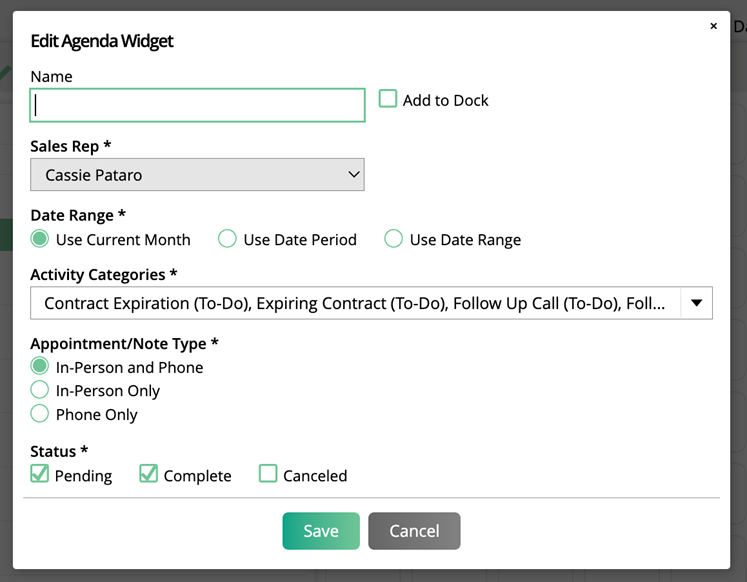Screen dimensions: 747x582
Task: Close the Edit Agenda Widget dialog
Action: [x=713, y=26]
